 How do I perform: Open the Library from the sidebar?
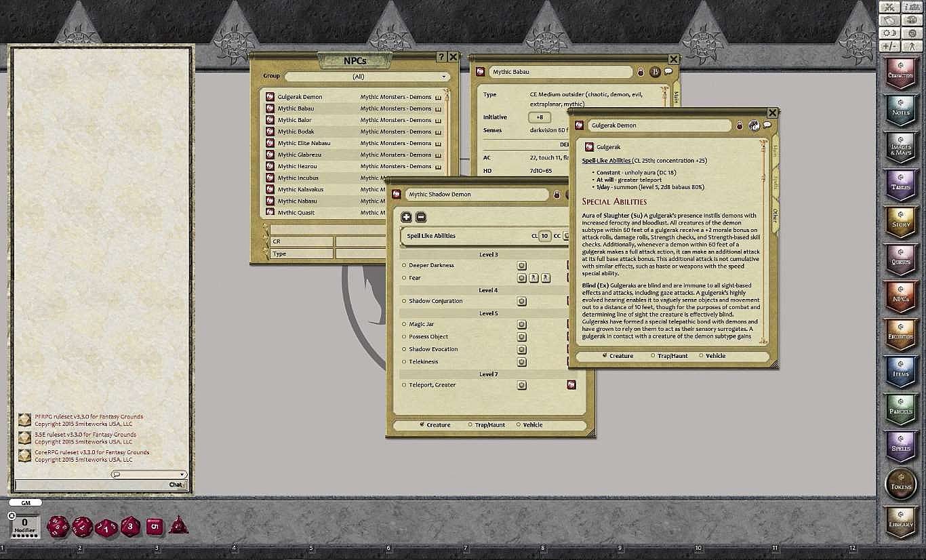point(901,521)
